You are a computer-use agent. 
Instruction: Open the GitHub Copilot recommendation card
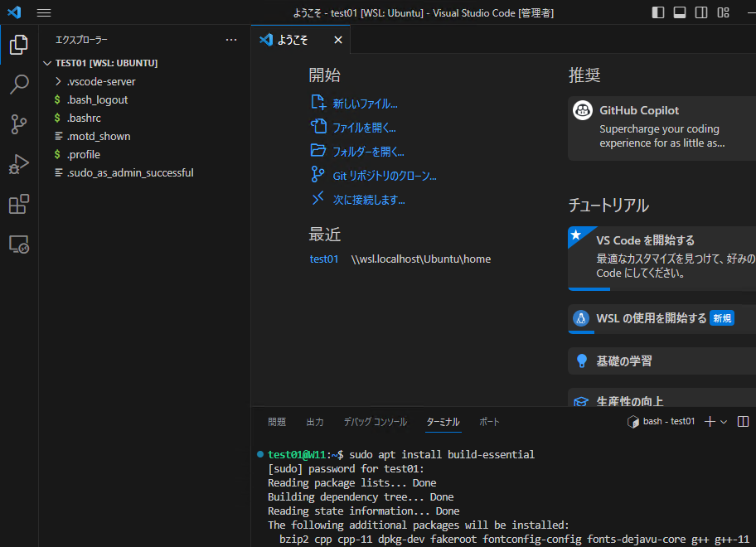tap(662, 128)
